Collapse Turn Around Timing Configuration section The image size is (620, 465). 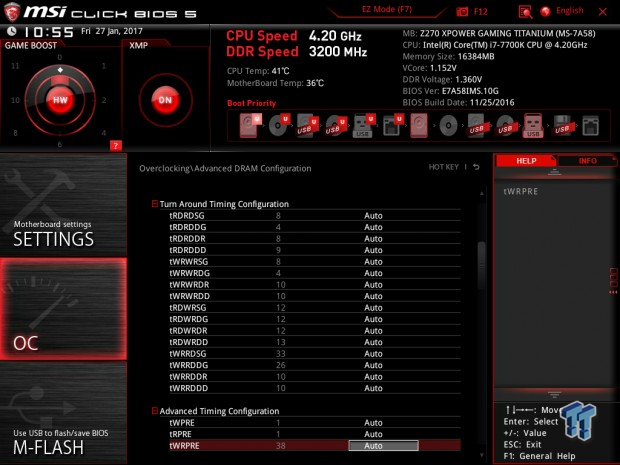click(x=155, y=204)
